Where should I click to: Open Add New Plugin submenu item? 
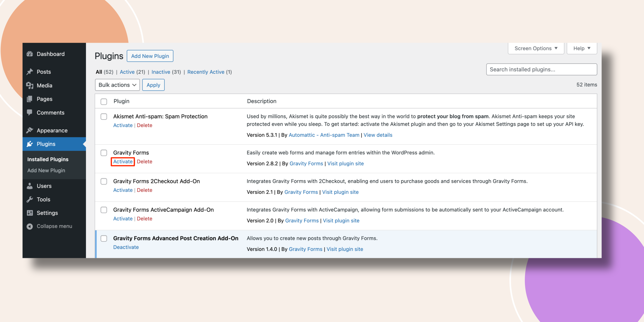(46, 170)
